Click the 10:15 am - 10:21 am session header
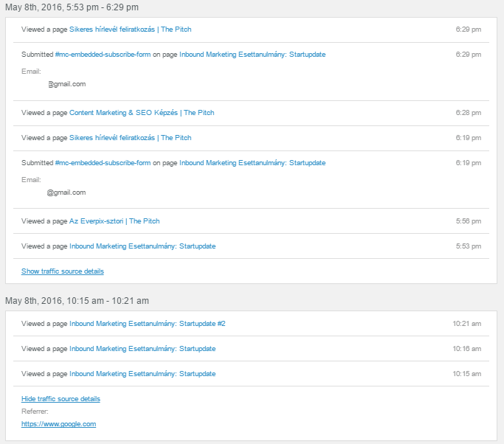Image resolution: width=504 pixels, height=444 pixels. click(x=77, y=301)
